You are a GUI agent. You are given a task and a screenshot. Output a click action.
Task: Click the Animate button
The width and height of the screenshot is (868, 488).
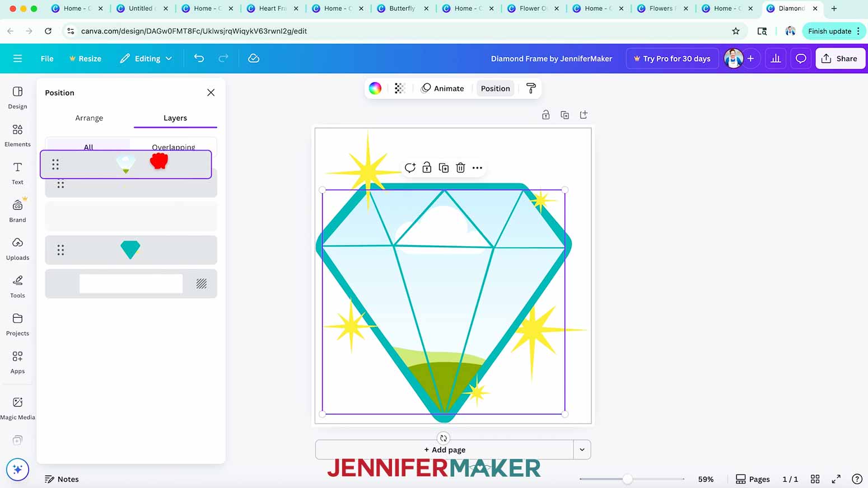point(443,88)
